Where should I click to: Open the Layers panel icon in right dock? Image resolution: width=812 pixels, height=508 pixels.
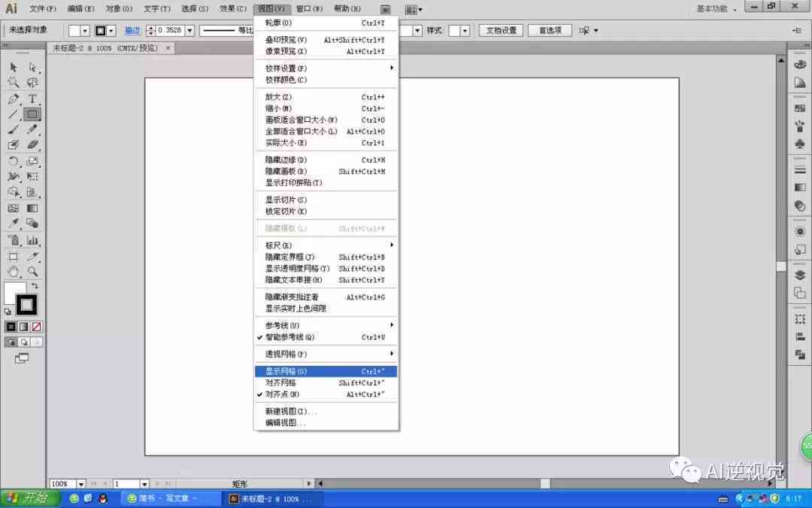800,275
